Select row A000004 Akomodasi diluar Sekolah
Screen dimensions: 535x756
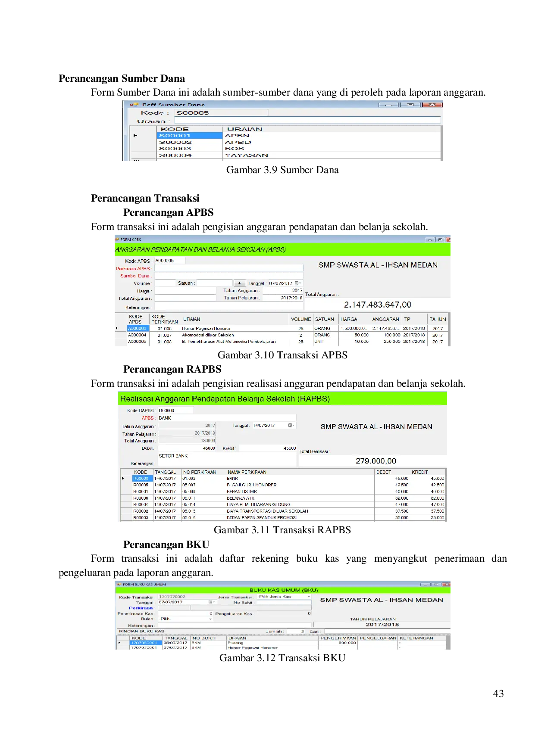pos(207,335)
